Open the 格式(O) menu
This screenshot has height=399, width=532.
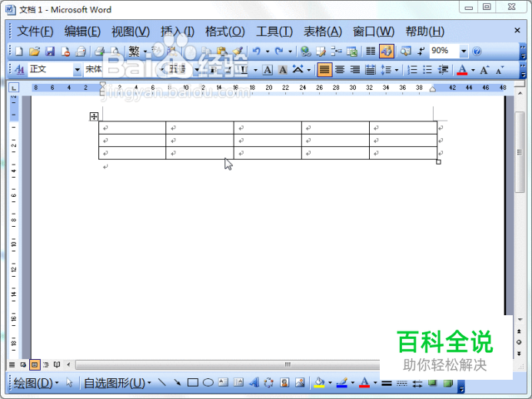225,32
